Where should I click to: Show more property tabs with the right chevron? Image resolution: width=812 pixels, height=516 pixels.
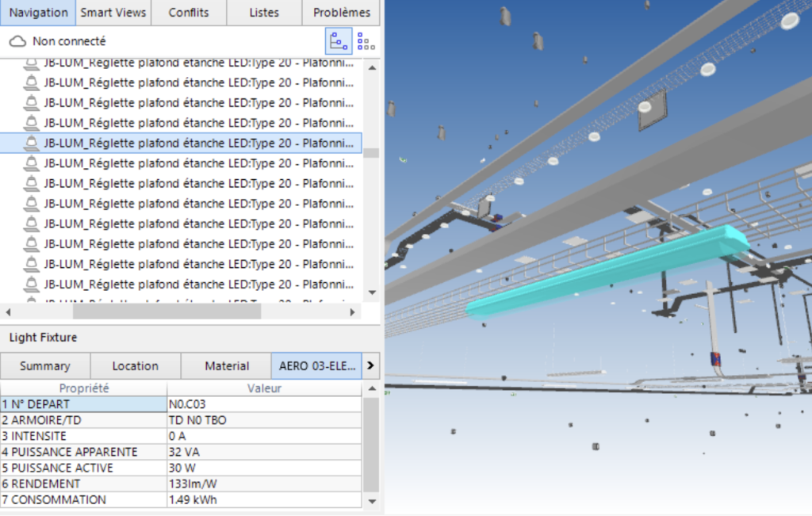(x=370, y=366)
